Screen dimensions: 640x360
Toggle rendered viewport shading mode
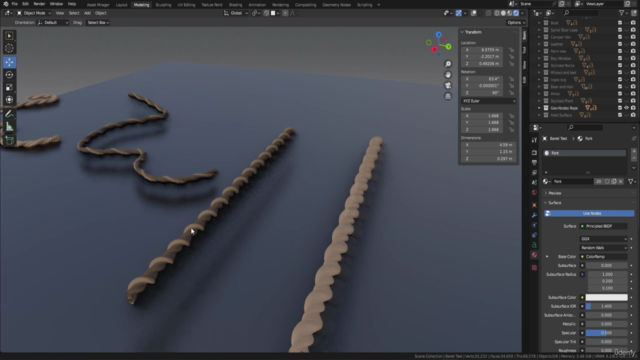click(516, 13)
